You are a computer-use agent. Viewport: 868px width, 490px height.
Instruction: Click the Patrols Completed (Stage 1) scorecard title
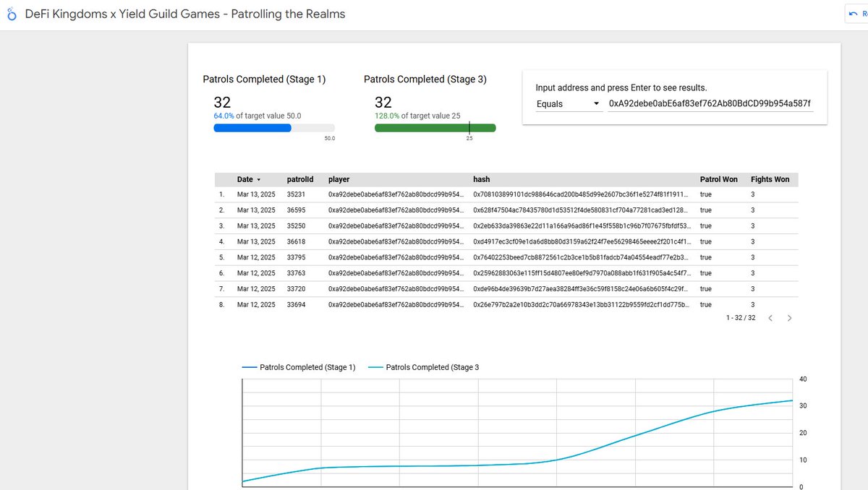pos(265,79)
